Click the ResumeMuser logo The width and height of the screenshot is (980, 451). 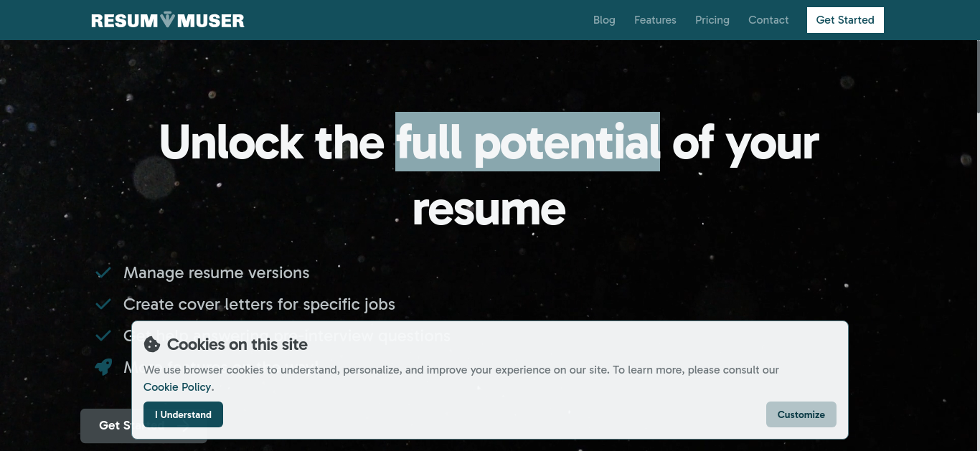pos(168,20)
